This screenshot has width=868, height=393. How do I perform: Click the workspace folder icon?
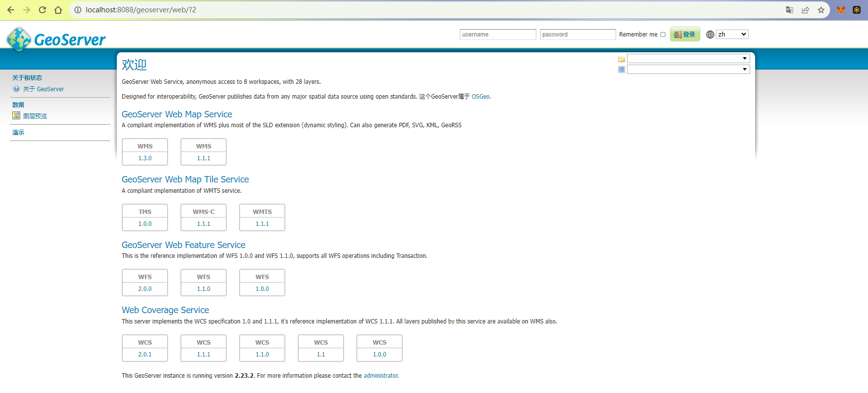point(622,59)
